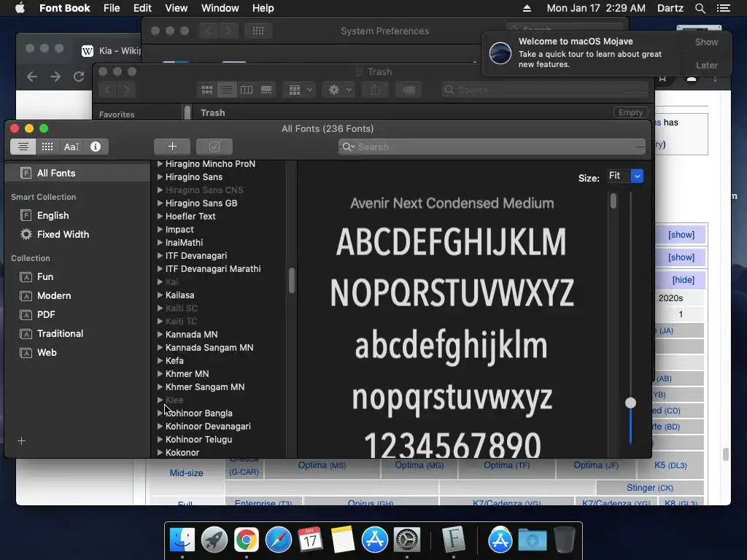Open Calendar from the Dock
Screen dimensions: 747x560
[310, 540]
